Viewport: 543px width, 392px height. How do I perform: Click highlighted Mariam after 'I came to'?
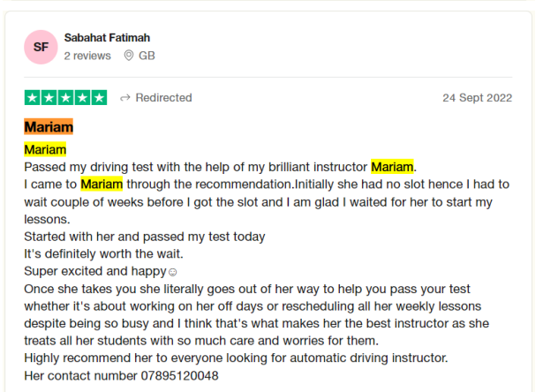tap(102, 185)
